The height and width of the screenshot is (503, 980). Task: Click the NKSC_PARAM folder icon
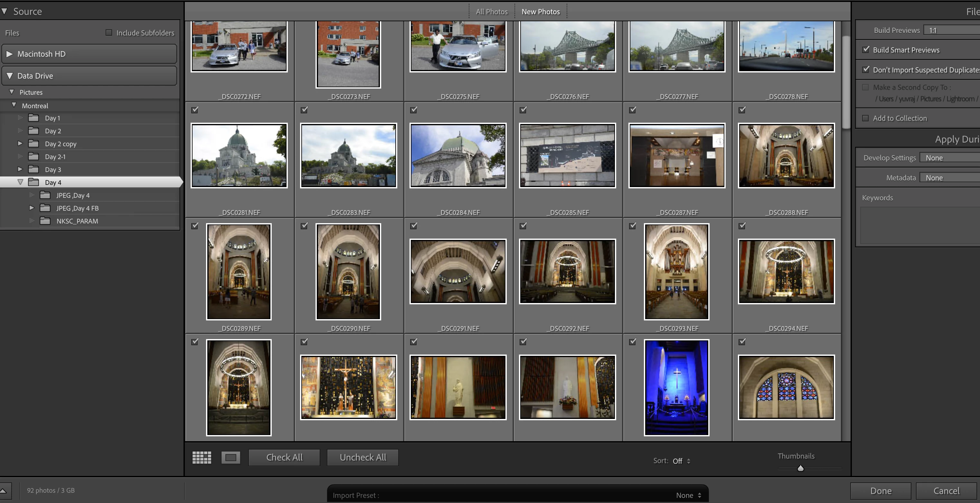pos(45,221)
